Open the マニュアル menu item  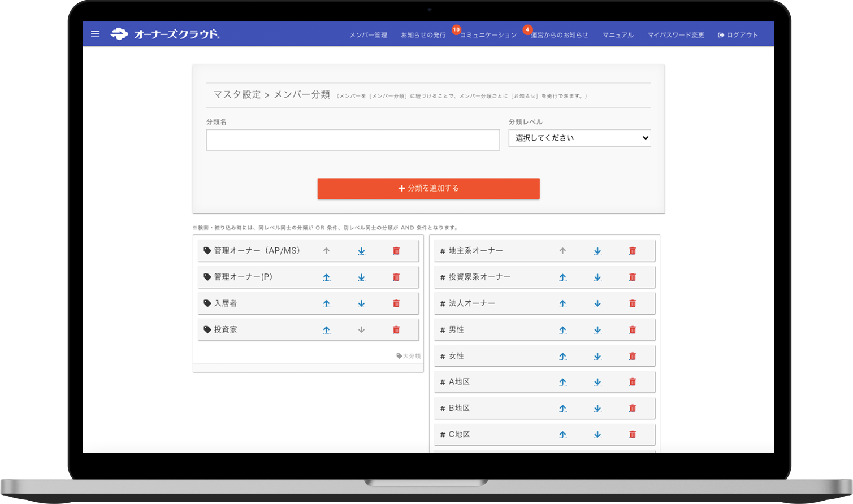(x=617, y=34)
